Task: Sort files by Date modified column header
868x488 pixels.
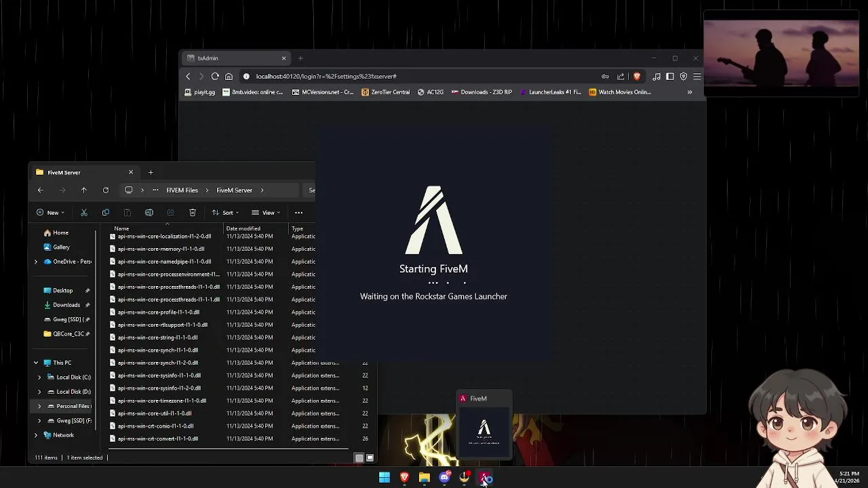Action: [243, 229]
